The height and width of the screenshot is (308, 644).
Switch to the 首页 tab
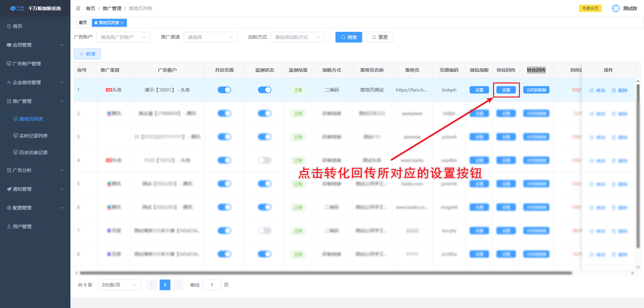pyautogui.click(x=83, y=23)
